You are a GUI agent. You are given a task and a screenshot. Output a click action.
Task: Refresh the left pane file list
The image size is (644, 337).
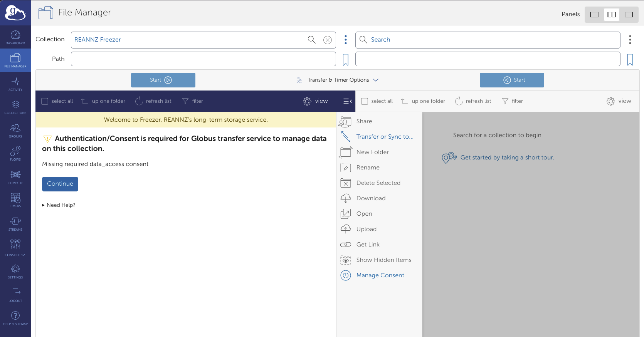pyautogui.click(x=153, y=101)
